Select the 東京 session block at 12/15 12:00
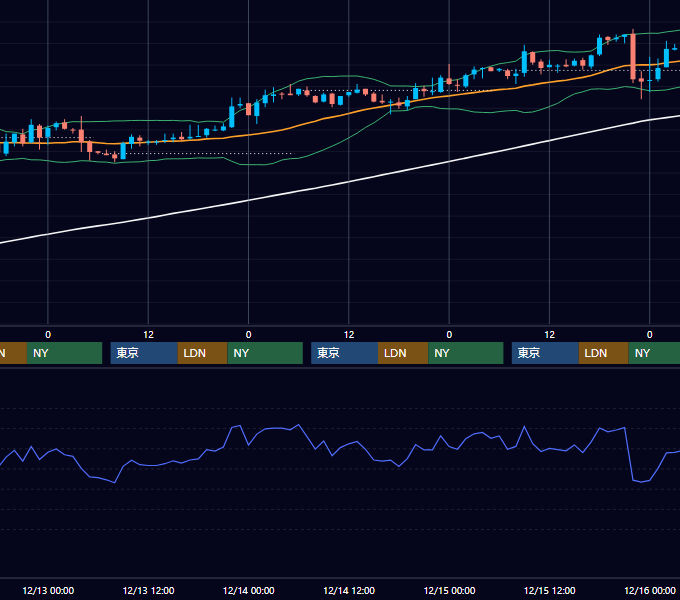Screen dimensions: 680x600 tap(545, 353)
